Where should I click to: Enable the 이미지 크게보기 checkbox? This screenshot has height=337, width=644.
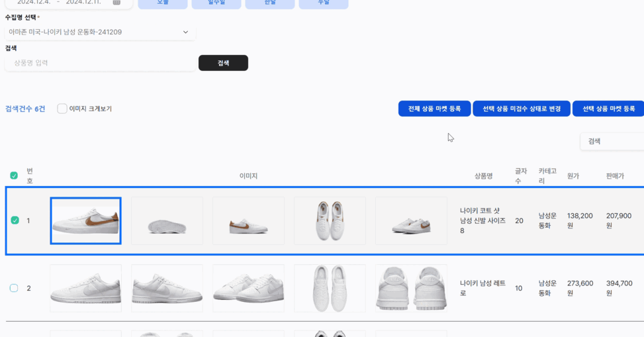[x=62, y=109]
